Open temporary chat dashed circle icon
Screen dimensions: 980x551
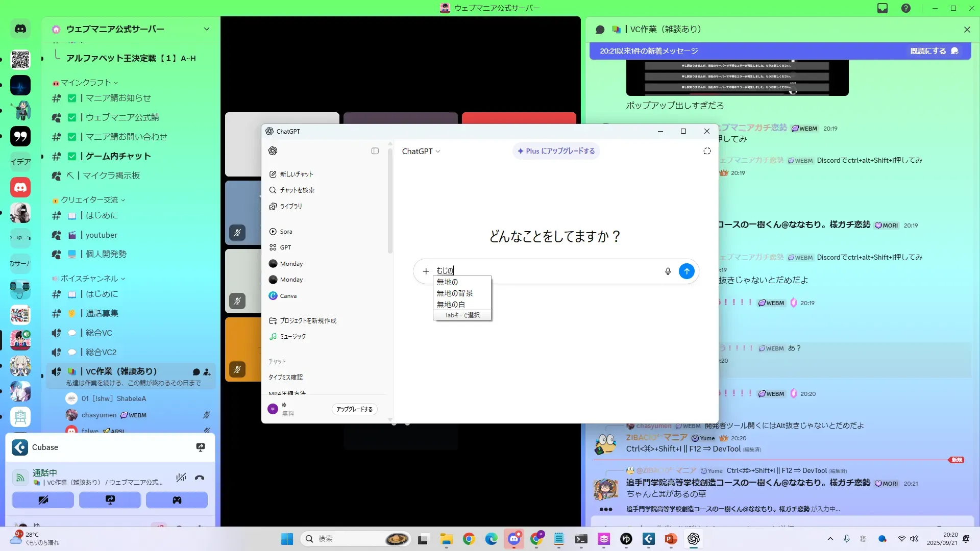[707, 151]
